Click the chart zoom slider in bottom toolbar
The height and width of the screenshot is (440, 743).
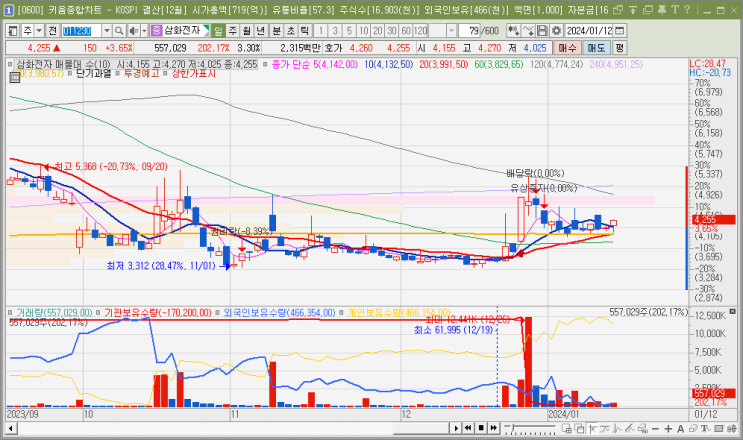pos(530,429)
